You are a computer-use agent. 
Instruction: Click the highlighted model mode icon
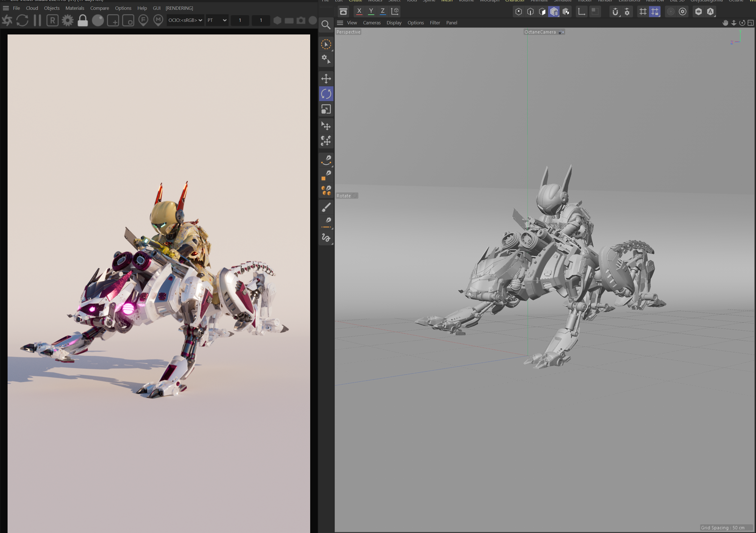pyautogui.click(x=554, y=11)
